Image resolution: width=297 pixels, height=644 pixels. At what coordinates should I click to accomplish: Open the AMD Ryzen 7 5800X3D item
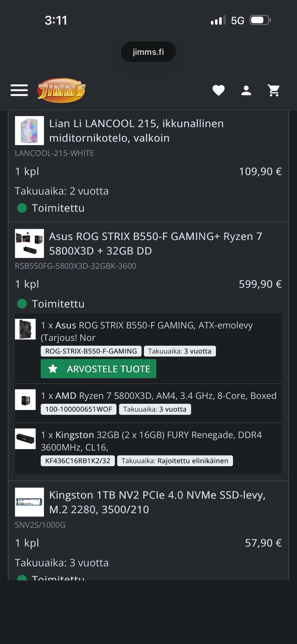click(x=158, y=396)
